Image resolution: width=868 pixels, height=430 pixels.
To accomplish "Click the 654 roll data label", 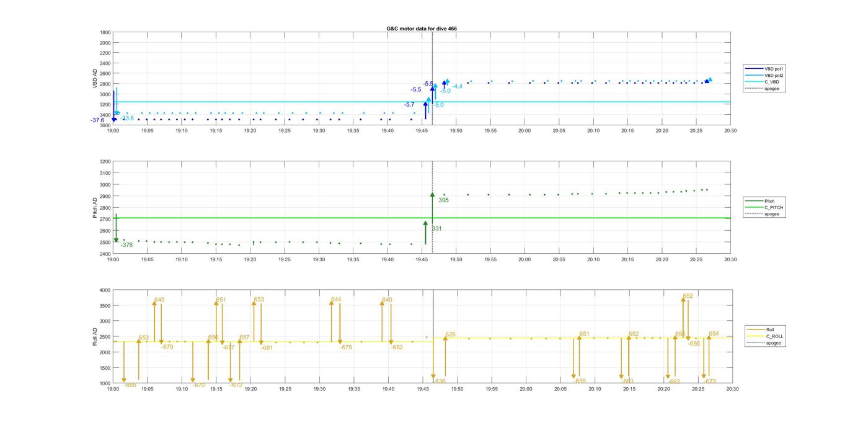I will [x=714, y=334].
